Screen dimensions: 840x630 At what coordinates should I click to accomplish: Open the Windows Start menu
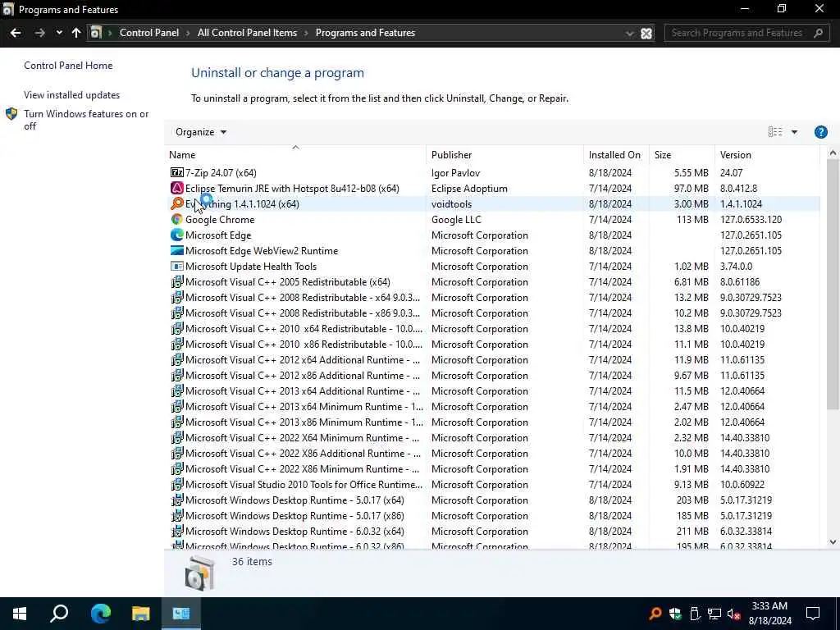click(x=20, y=614)
